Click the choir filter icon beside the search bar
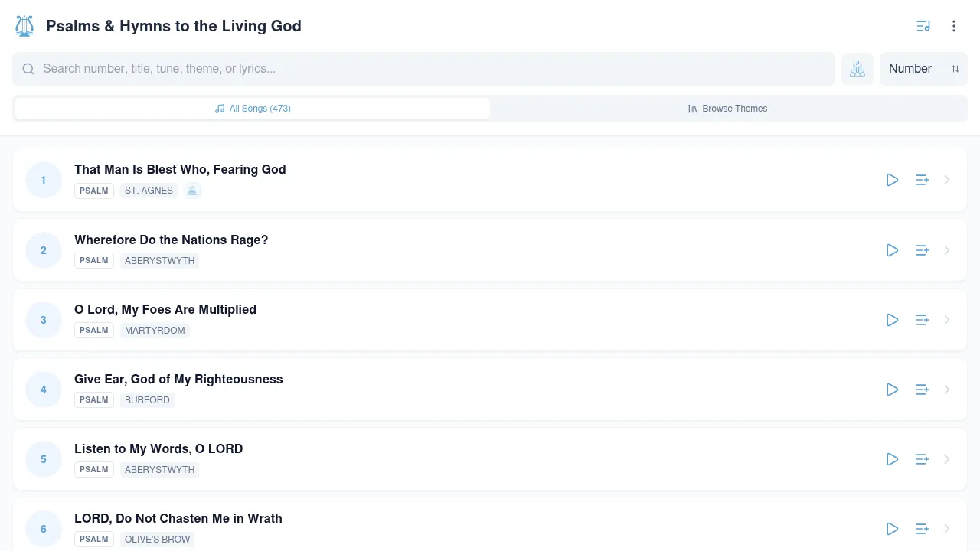Image resolution: width=980 pixels, height=551 pixels. pyautogui.click(x=857, y=69)
